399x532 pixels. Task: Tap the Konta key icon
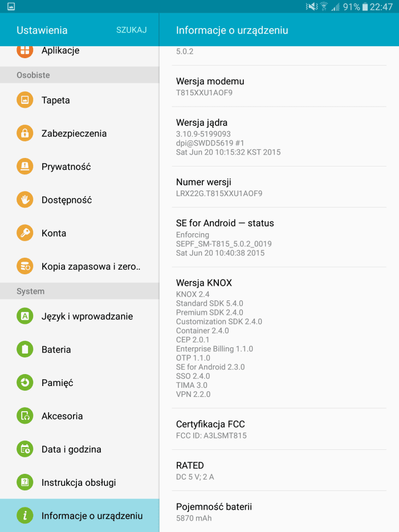(25, 233)
